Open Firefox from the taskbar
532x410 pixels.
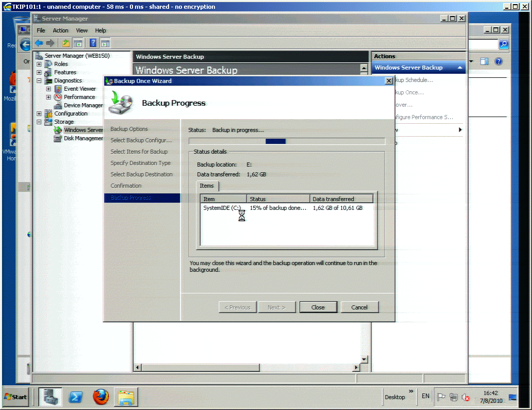pos(101,397)
